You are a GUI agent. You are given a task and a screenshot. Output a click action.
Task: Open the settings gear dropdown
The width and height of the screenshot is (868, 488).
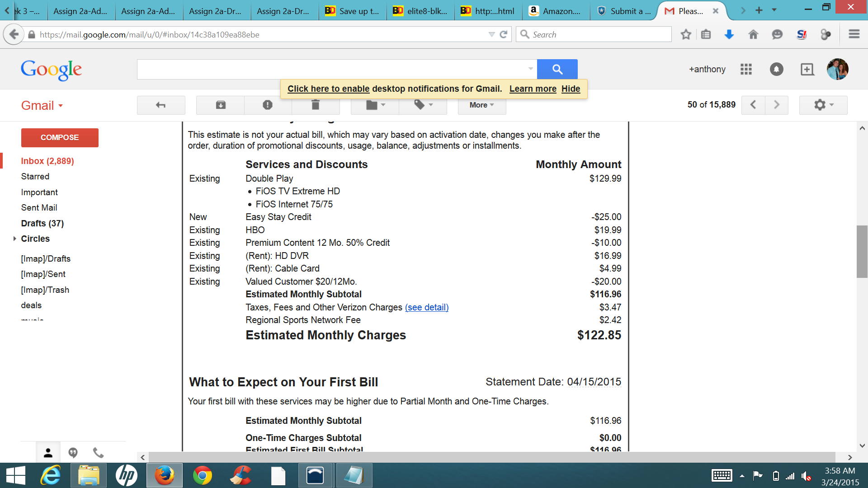pyautogui.click(x=823, y=105)
